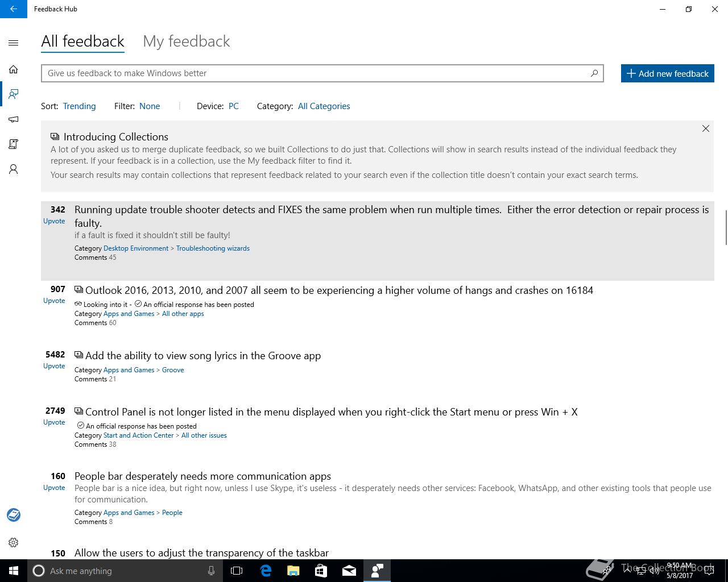The width and height of the screenshot is (728, 582).
Task: Open Apps and Games link under Groove feedback
Action: pos(129,370)
